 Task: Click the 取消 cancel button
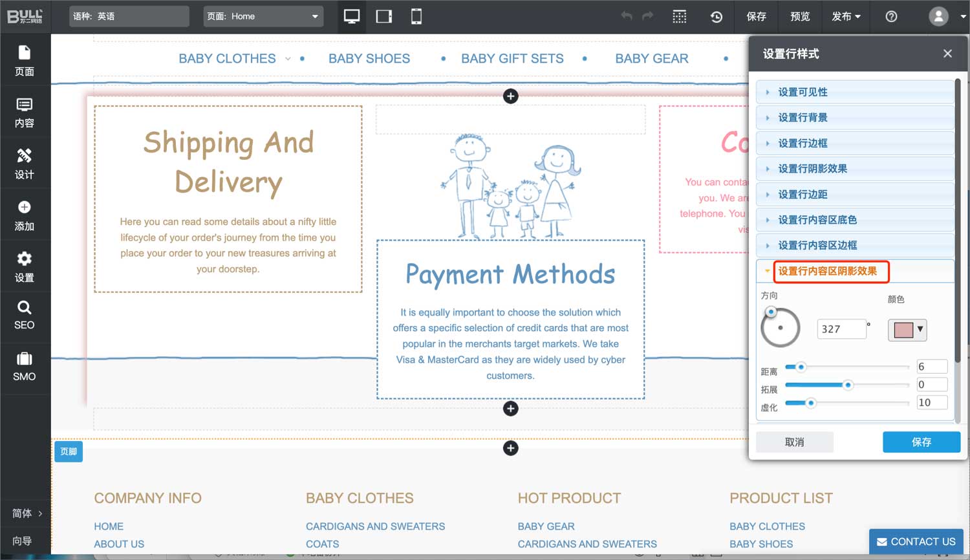pyautogui.click(x=795, y=442)
